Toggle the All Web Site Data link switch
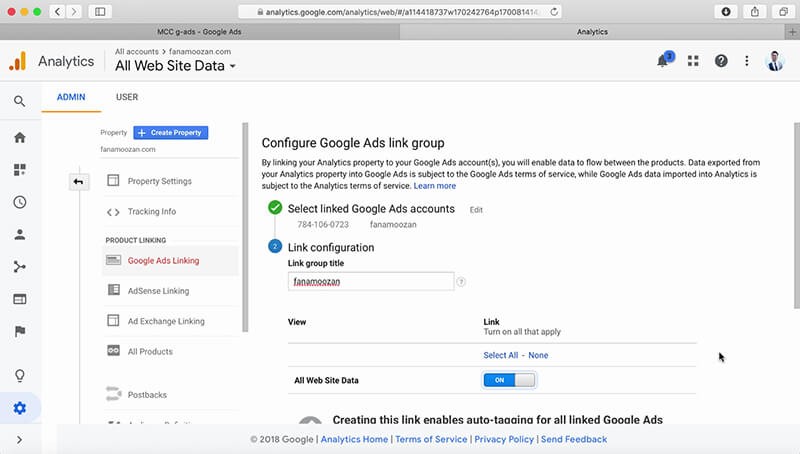This screenshot has height=454, width=800. tap(509, 380)
